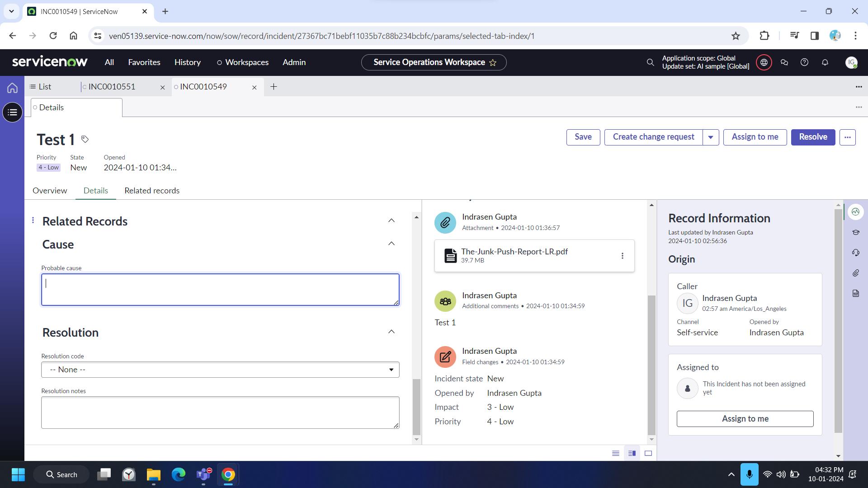
Task: Open the attachments paperclip icon in right rail
Action: click(855, 273)
